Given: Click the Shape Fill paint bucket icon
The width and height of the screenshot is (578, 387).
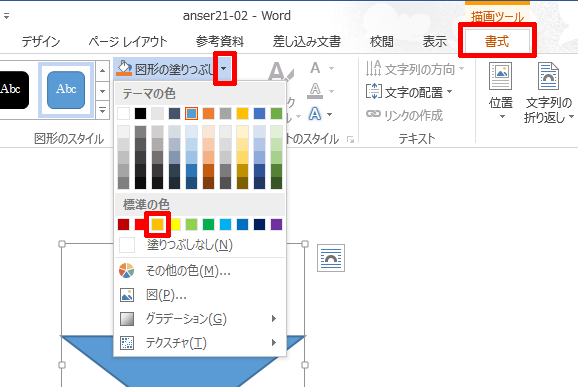Looking at the screenshot, I should tap(124, 69).
